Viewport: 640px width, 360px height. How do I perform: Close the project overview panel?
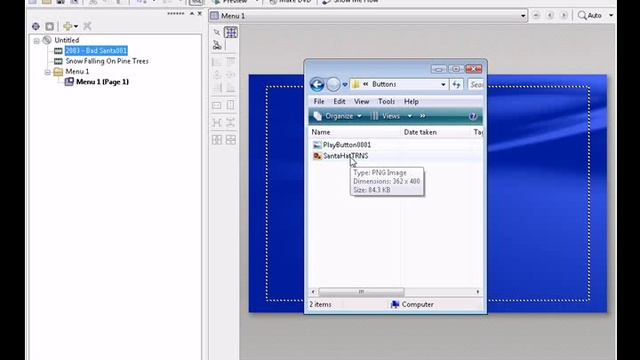pos(200,13)
